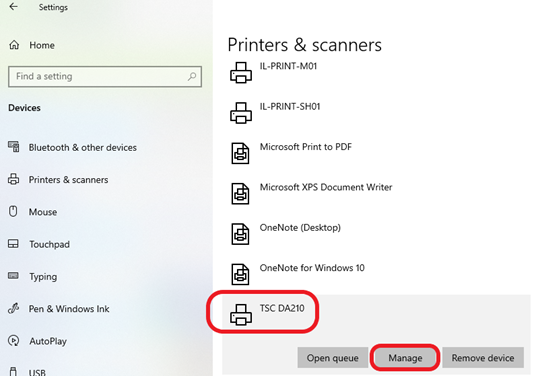Click the Home icon in sidebar
This screenshot has height=376, width=538.
(14, 45)
